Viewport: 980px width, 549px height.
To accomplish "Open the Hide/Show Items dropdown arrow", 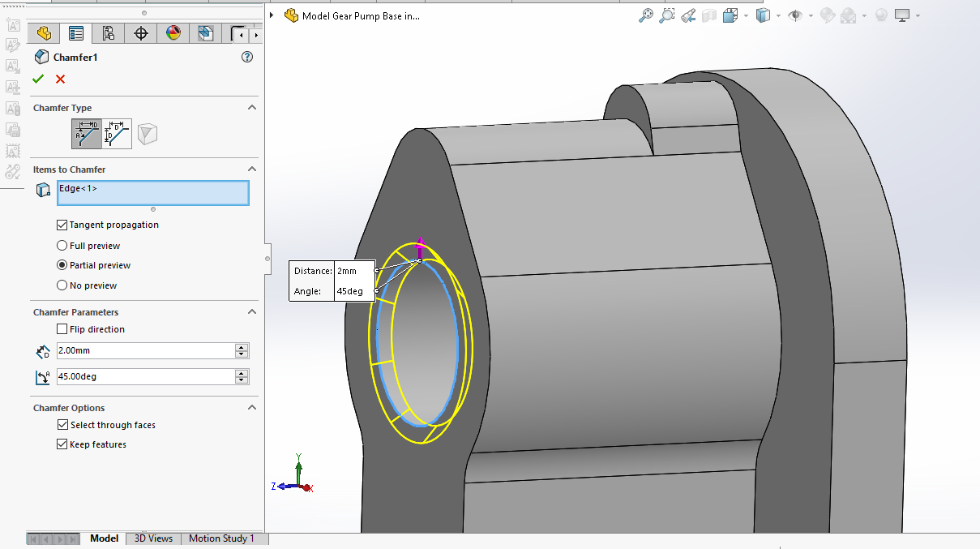I will pyautogui.click(x=811, y=16).
